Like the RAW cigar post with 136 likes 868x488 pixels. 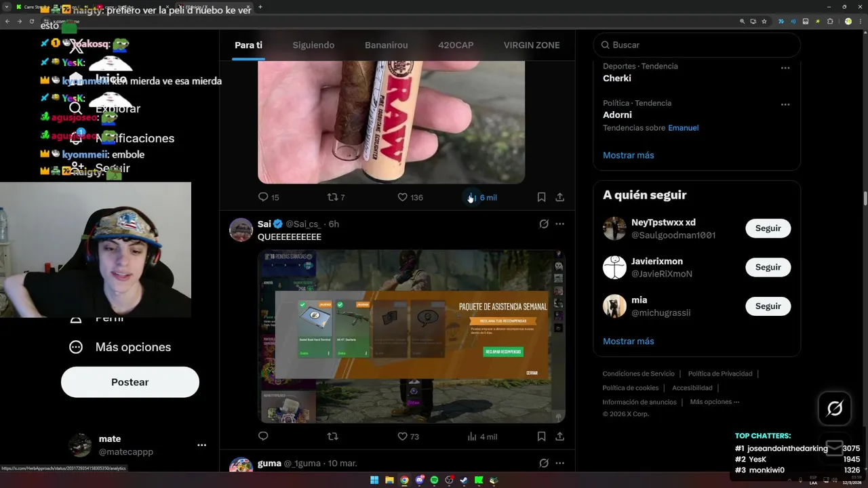click(410, 197)
